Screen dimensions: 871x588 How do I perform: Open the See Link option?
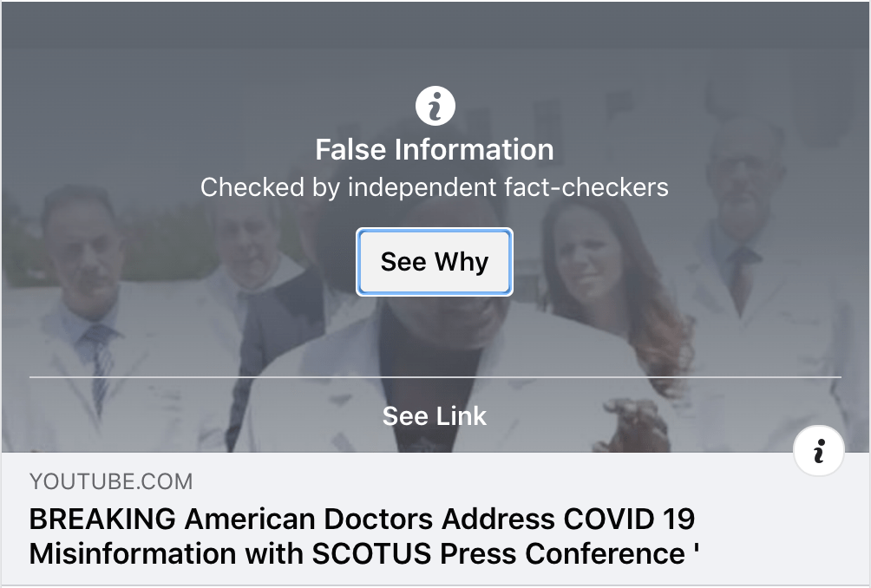pos(435,416)
